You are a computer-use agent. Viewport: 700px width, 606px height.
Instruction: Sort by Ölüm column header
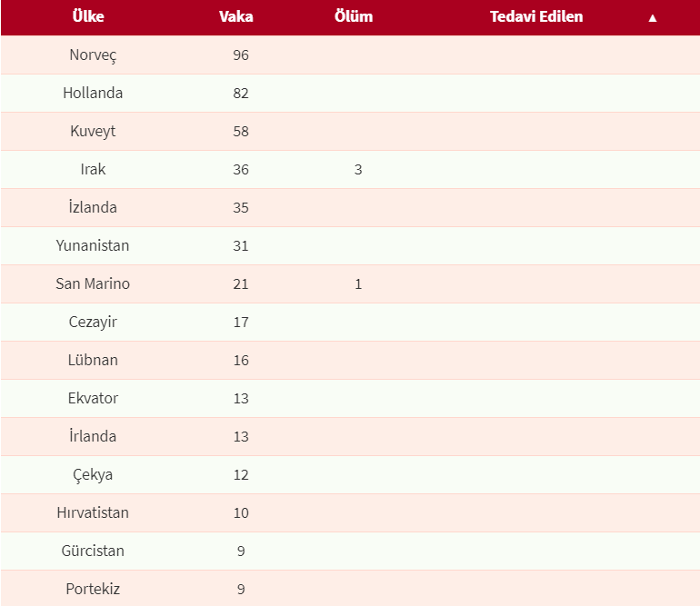click(354, 17)
